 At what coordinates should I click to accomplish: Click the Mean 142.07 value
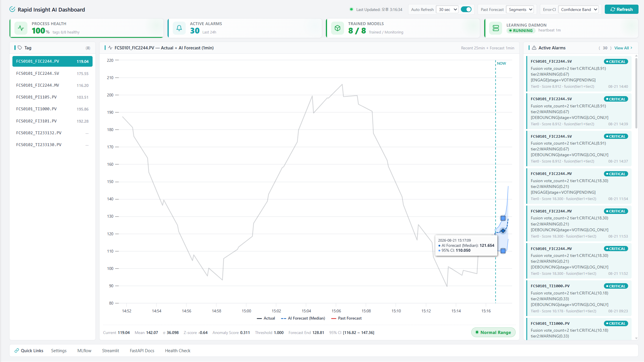pos(152,333)
